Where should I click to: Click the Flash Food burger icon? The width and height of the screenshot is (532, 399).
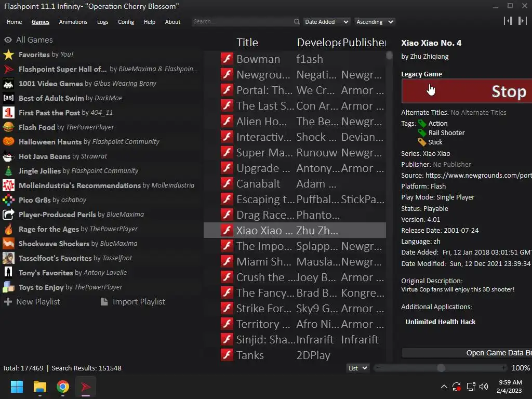point(8,127)
